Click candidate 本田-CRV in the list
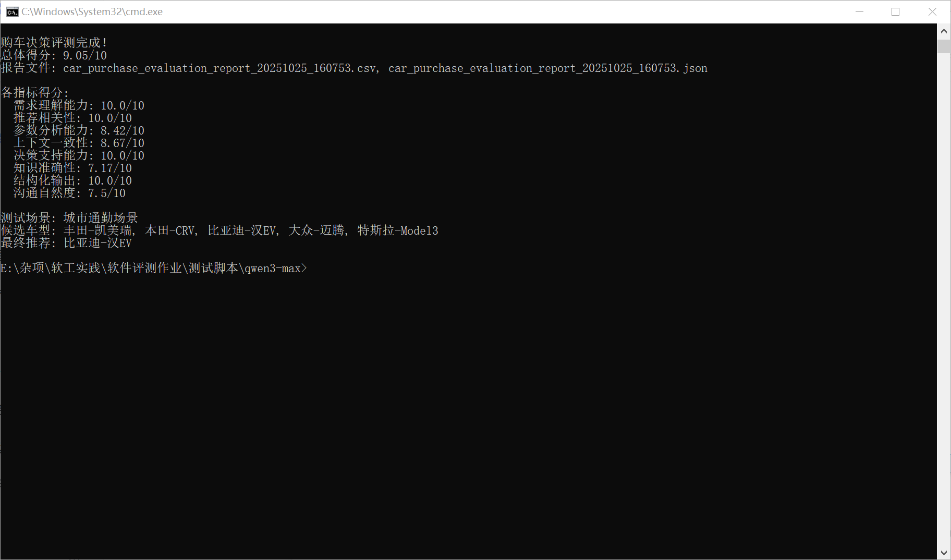 click(169, 230)
